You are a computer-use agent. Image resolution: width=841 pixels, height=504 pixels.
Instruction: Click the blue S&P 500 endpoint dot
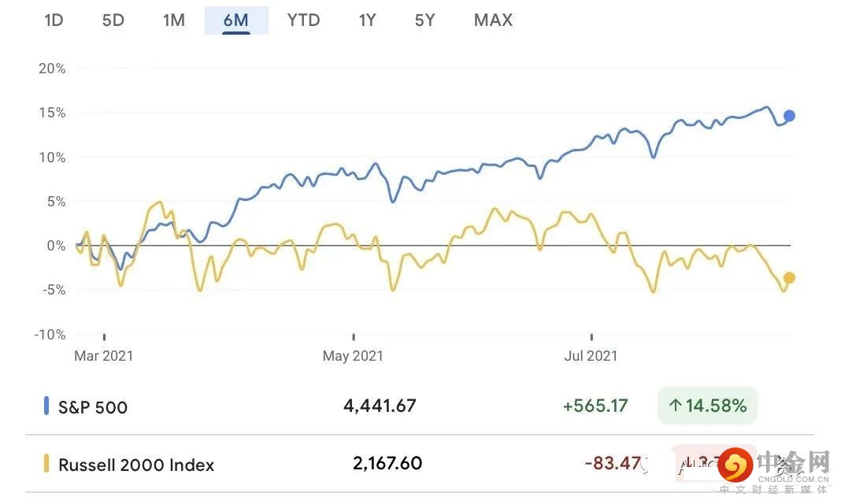789,116
